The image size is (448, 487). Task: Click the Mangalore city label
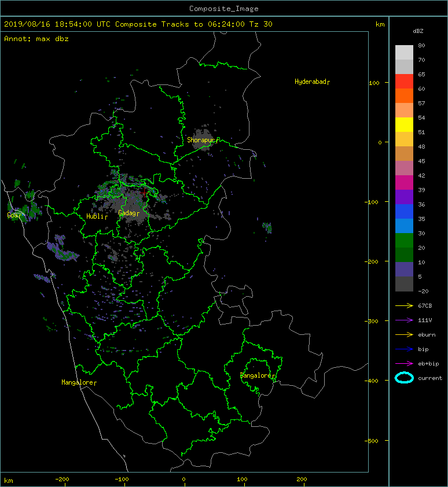(78, 382)
